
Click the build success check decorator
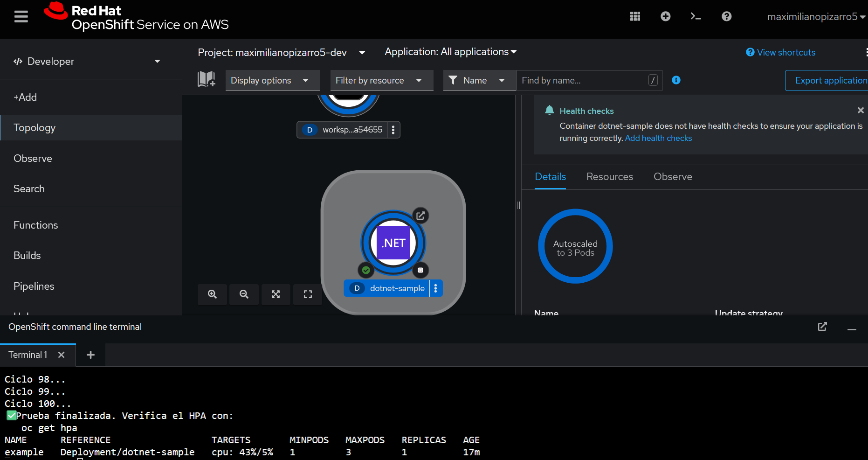tap(366, 270)
